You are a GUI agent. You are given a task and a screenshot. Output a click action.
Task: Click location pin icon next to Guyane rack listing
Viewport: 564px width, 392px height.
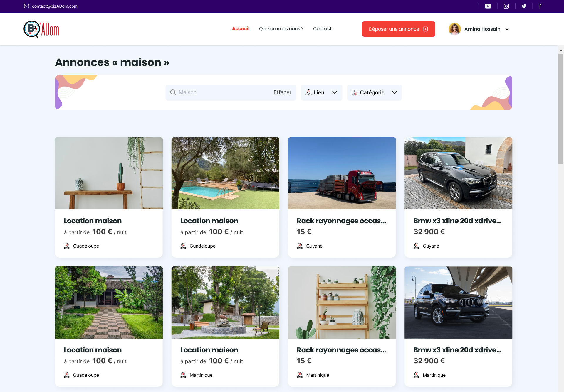300,246
